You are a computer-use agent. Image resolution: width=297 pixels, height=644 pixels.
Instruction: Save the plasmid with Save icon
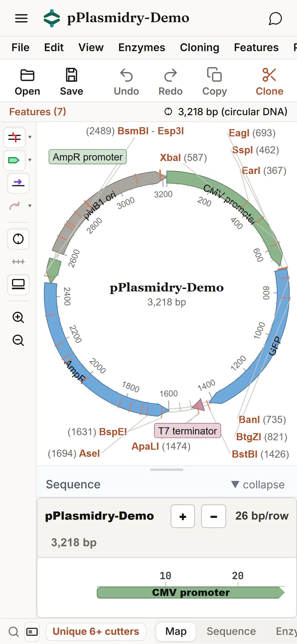tap(71, 82)
